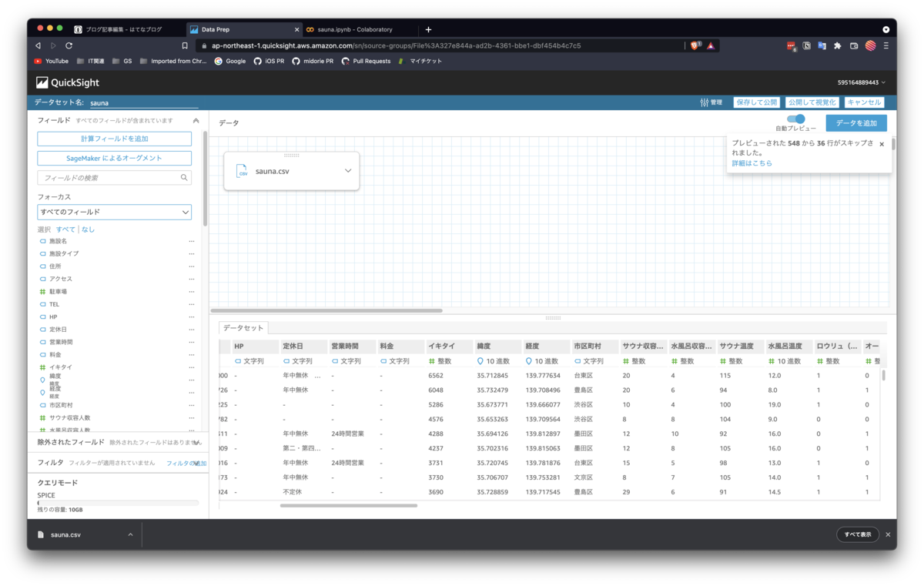The image size is (924, 586).
Task: Click the geo pin icon under 経度 column
Action: [528, 360]
